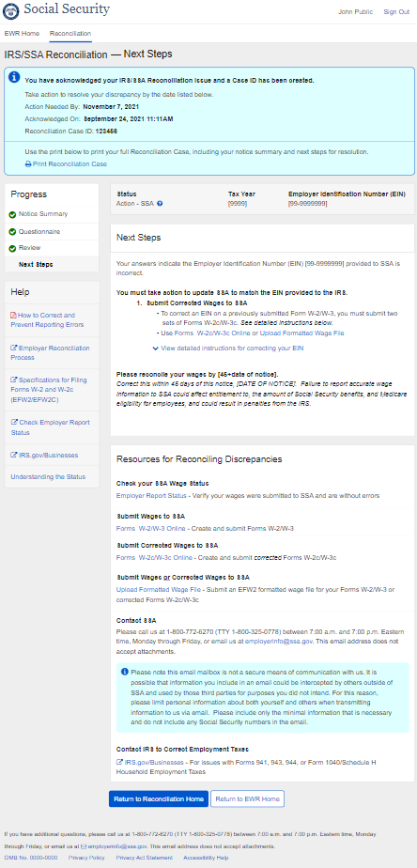This screenshot has width=417, height=868.
Task: Open Employer Reconciliation Process help link
Action: (51, 352)
